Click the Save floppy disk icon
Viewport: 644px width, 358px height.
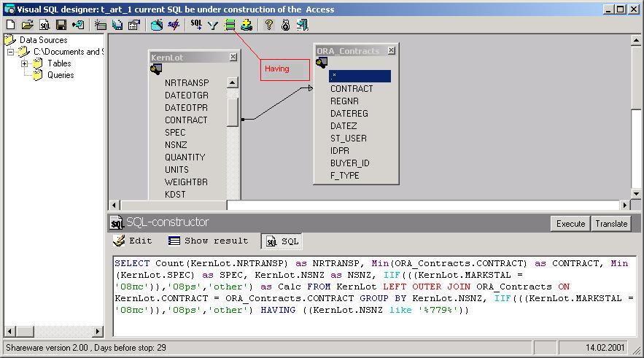click(x=61, y=25)
